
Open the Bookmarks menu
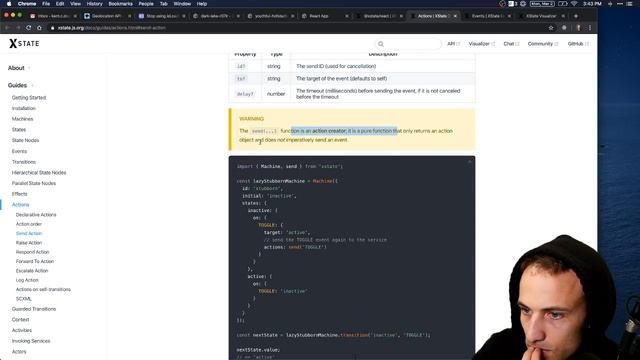[x=120, y=4]
